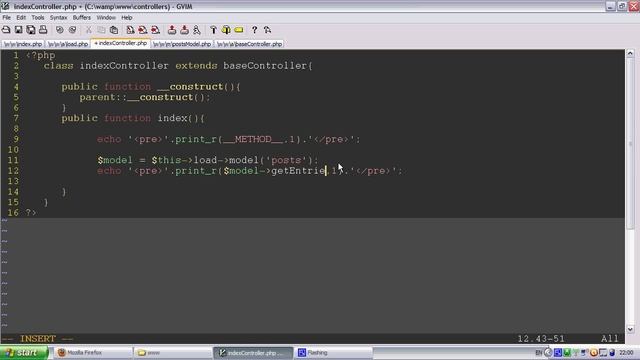The height and width of the screenshot is (360, 640).
Task: Click the Run script icon
Action: [x=197, y=30]
